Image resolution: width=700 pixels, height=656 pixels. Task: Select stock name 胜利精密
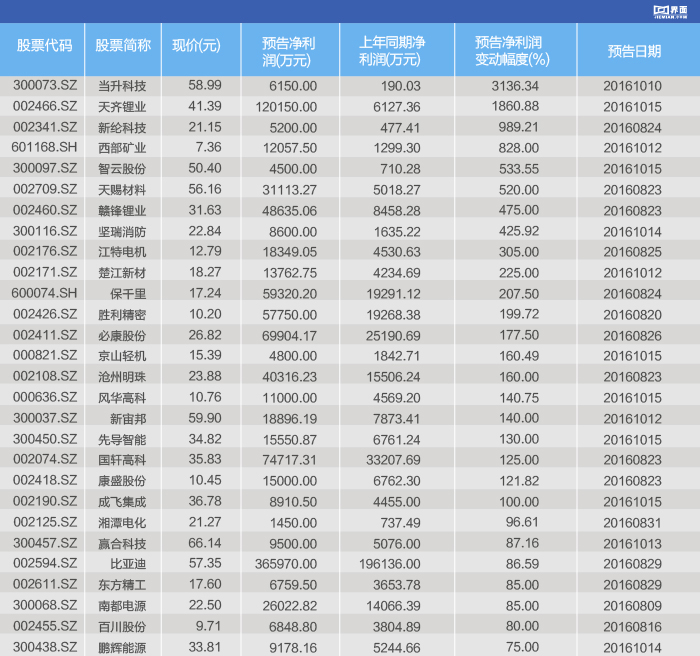122,315
